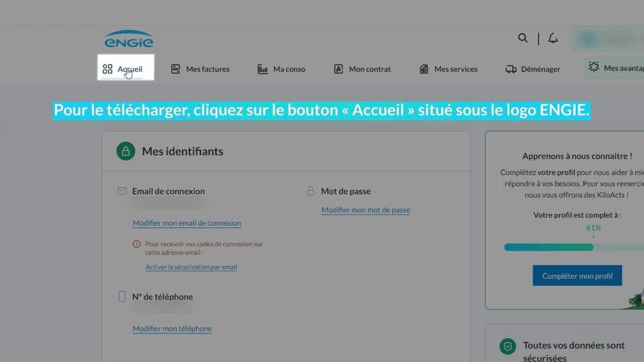This screenshot has width=644, height=362.
Task: Click the Déménager truck icon
Action: pyautogui.click(x=511, y=69)
